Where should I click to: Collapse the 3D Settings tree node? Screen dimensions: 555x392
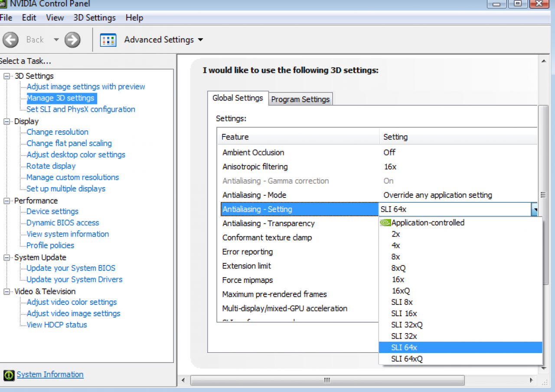[7, 76]
